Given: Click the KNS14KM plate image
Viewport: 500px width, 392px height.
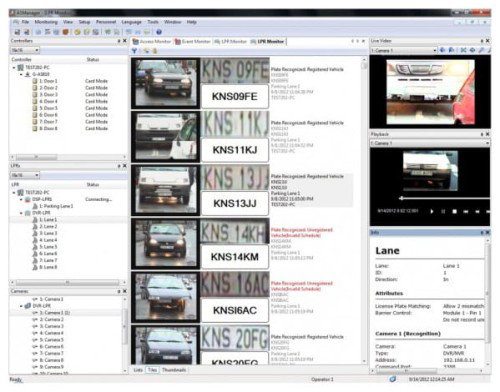Looking at the screenshot, I should [x=235, y=231].
